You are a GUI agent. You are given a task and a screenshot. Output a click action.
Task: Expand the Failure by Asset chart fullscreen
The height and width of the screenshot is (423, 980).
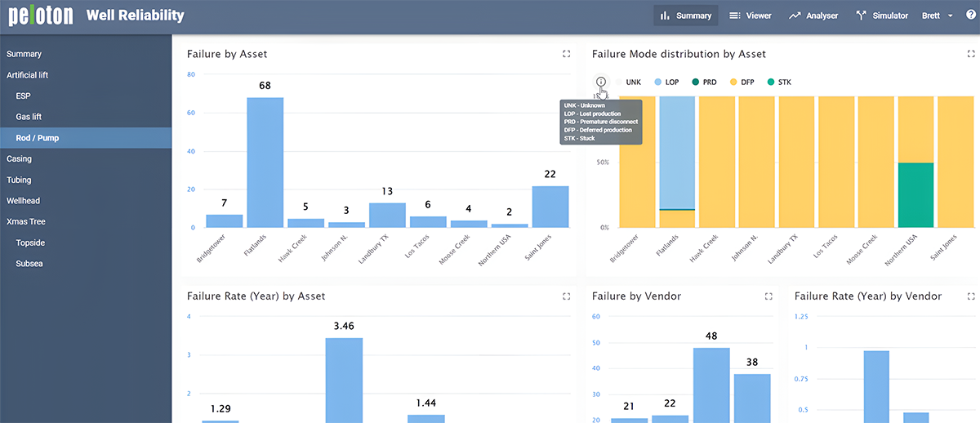tap(566, 54)
